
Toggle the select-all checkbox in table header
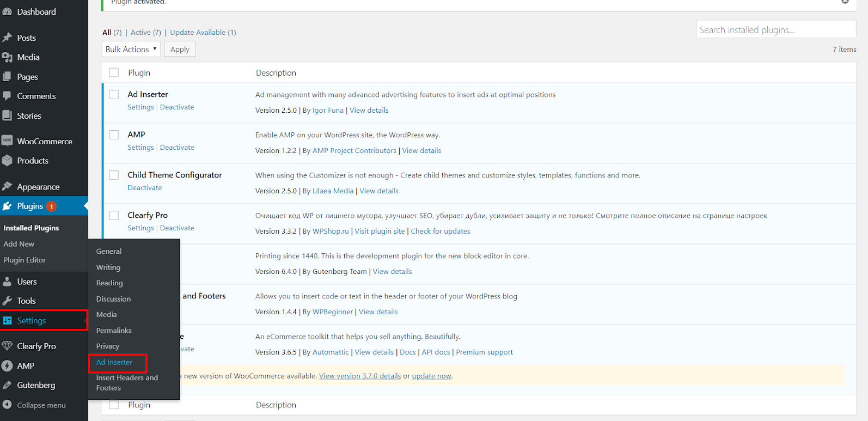(x=114, y=72)
